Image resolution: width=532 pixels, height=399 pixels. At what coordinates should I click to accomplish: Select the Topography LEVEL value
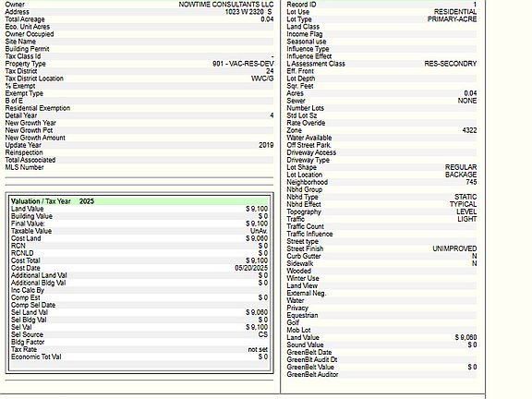pyautogui.click(x=466, y=212)
